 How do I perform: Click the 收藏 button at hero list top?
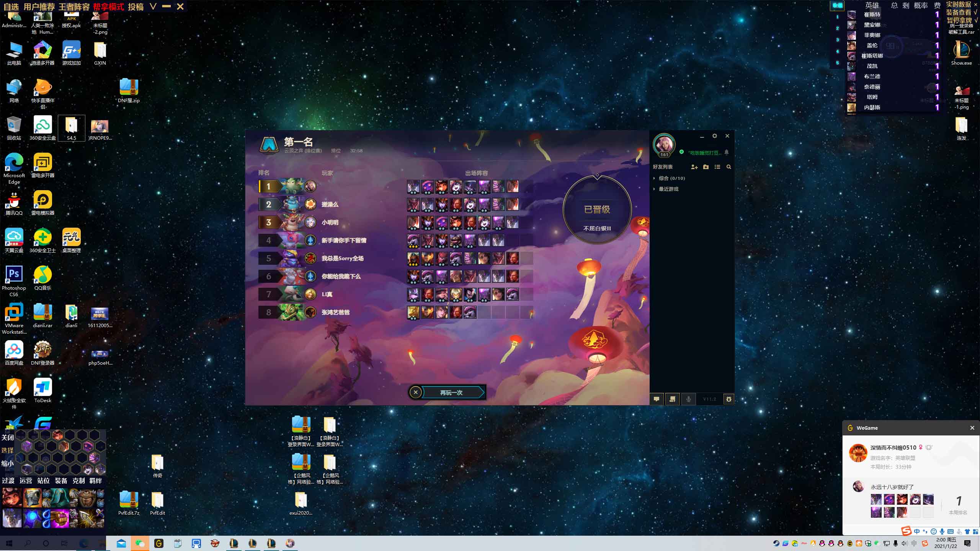tap(837, 5)
